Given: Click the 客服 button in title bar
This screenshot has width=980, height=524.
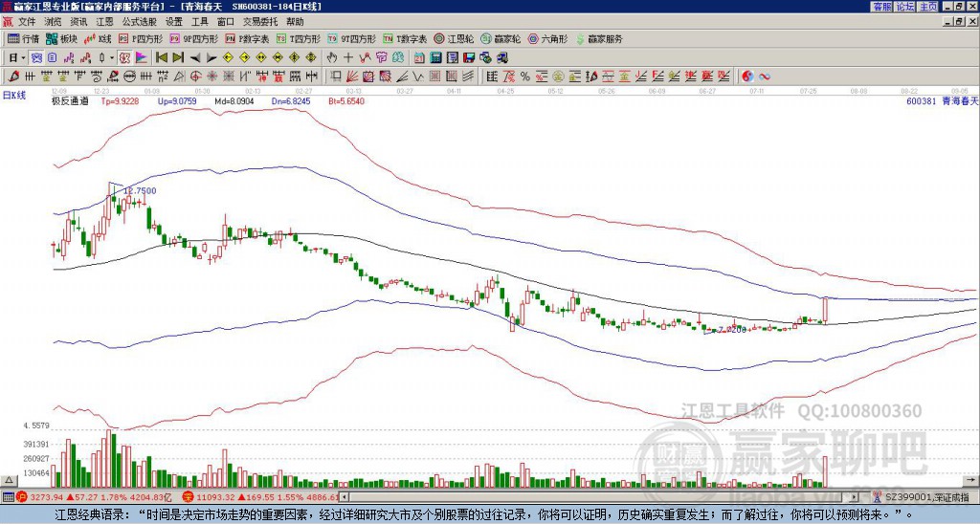Looking at the screenshot, I should [x=881, y=7].
